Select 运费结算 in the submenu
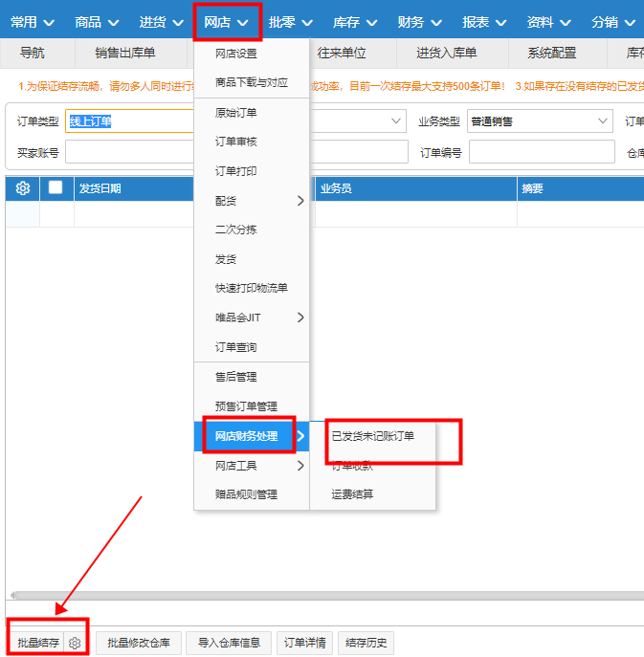The height and width of the screenshot is (657, 644). coord(353,494)
